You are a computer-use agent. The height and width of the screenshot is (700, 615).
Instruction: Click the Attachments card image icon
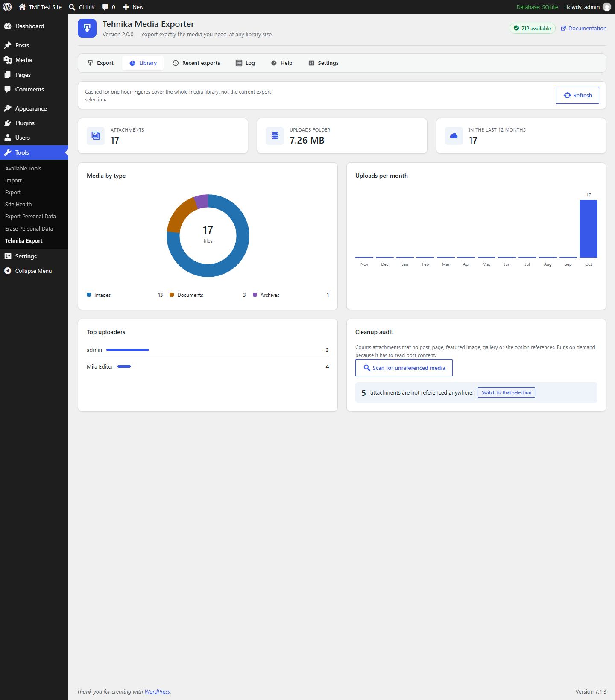(96, 136)
